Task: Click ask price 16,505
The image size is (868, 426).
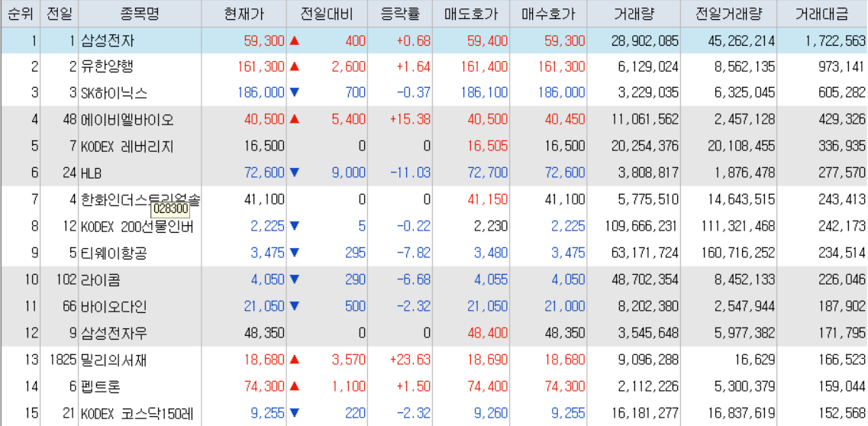Action: [x=487, y=147]
